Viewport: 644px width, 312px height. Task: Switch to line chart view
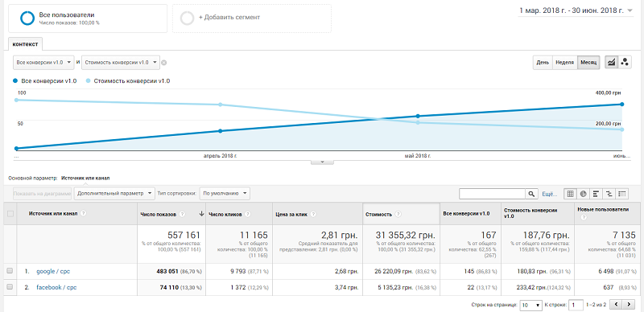click(612, 63)
